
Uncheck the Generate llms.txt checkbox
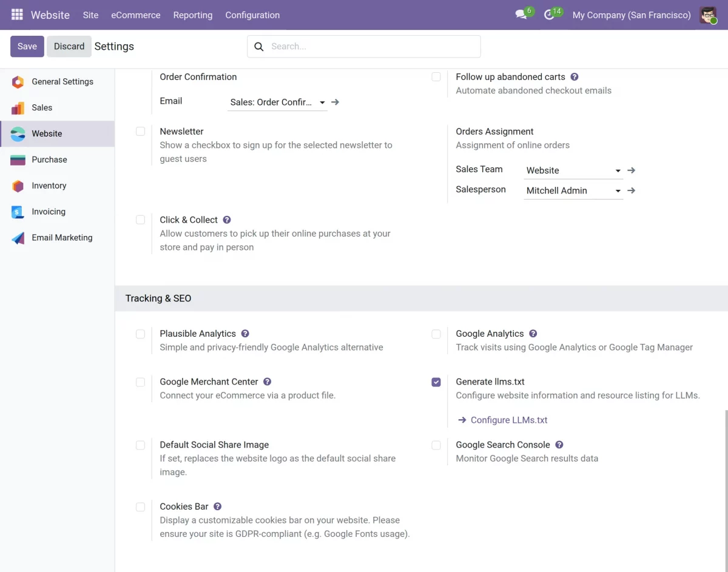tap(436, 382)
